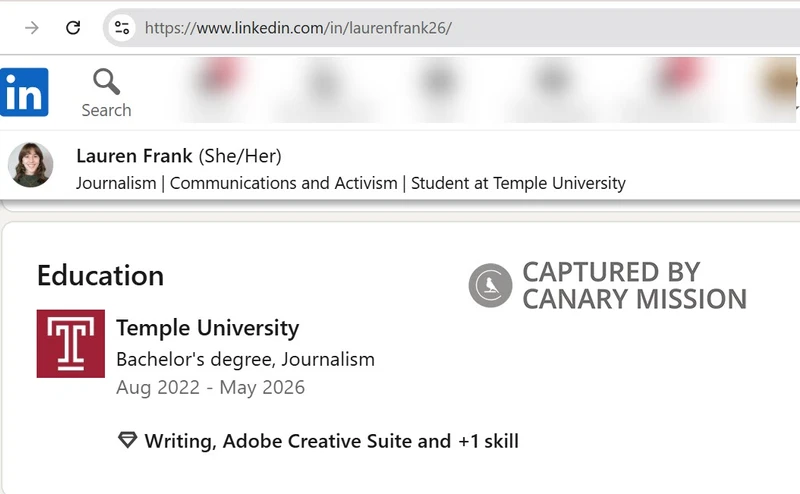Click the Temple University logo

coord(71,343)
